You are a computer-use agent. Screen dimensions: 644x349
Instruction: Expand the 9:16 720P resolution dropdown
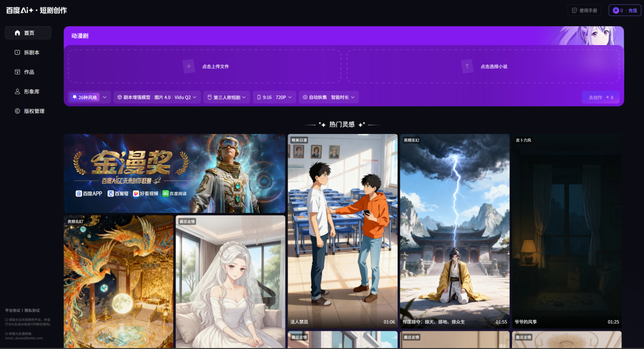[290, 98]
